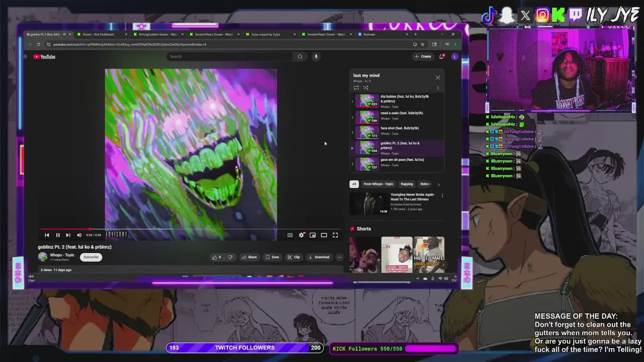This screenshot has width=644, height=362.
Task: Open the HIS CELLMATE short thumbnail
Action: point(429,254)
